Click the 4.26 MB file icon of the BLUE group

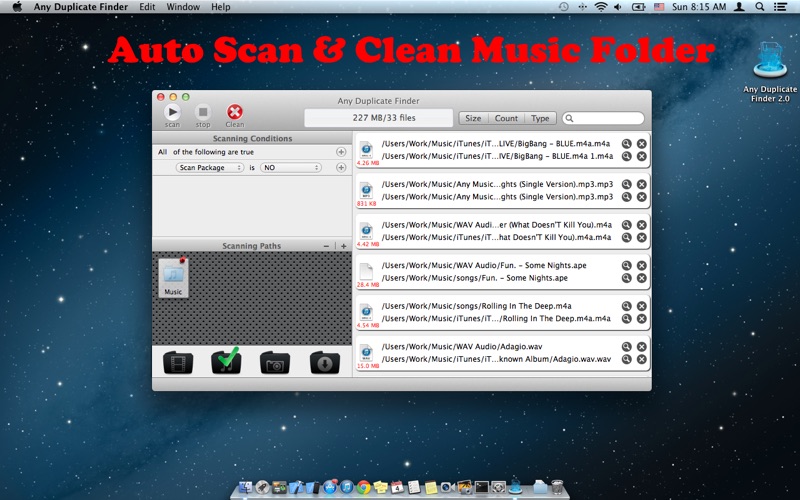(x=366, y=150)
